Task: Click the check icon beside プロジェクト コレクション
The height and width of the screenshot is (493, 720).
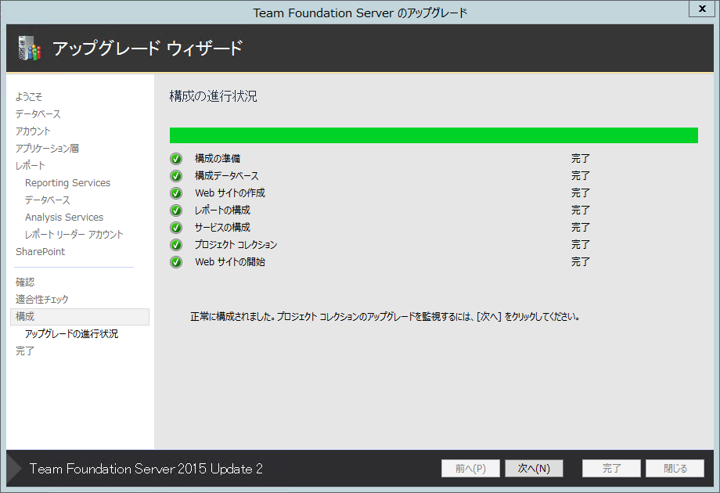Action: [x=176, y=245]
